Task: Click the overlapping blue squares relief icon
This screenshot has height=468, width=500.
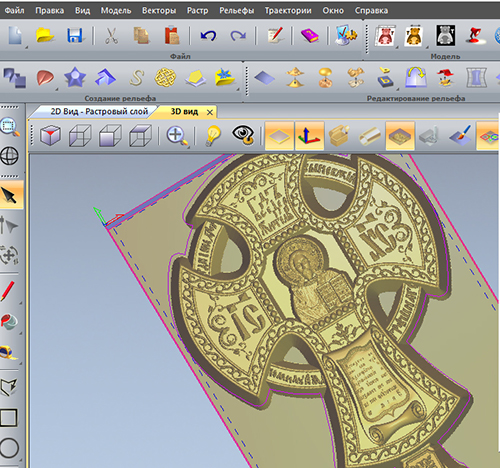Action: [14, 77]
